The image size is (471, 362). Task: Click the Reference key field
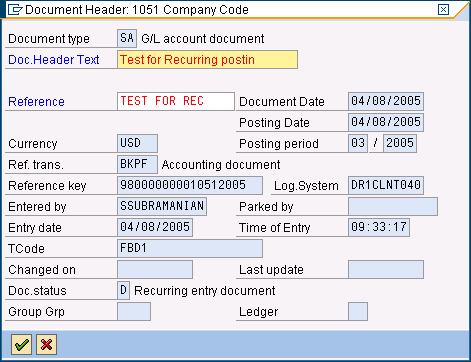click(x=190, y=185)
